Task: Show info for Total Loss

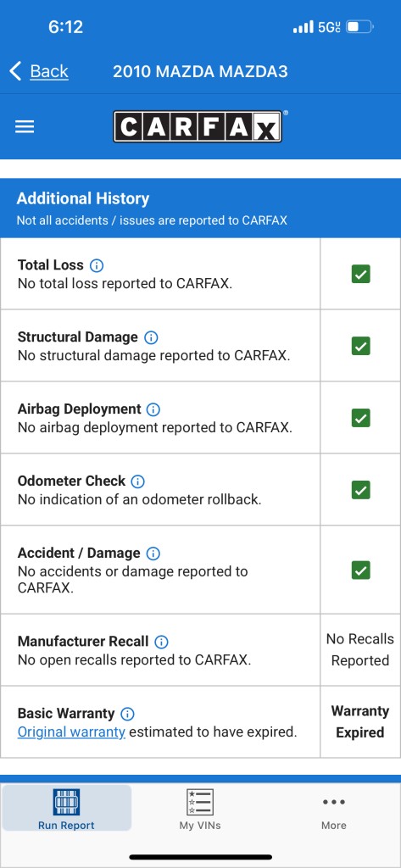Action: coord(97,265)
